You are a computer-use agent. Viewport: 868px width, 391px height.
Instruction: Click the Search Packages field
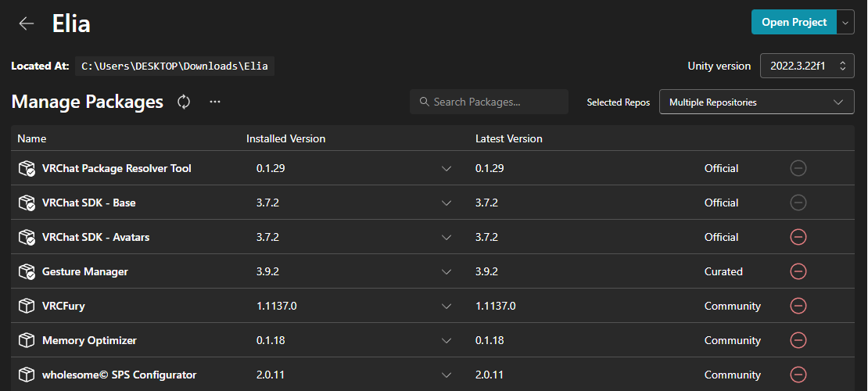click(x=489, y=102)
